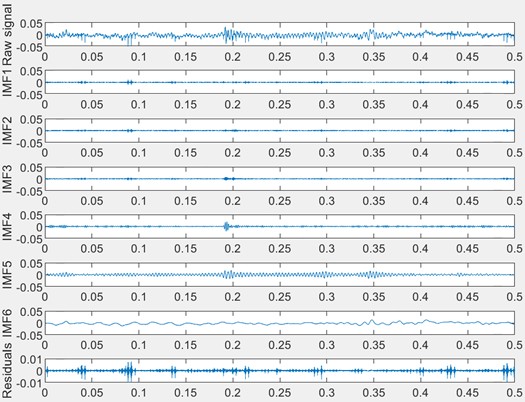Click the IMF4 y-axis label

coord(7,227)
